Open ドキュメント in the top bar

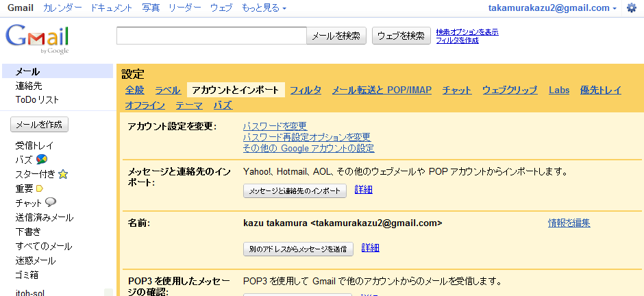click(112, 8)
